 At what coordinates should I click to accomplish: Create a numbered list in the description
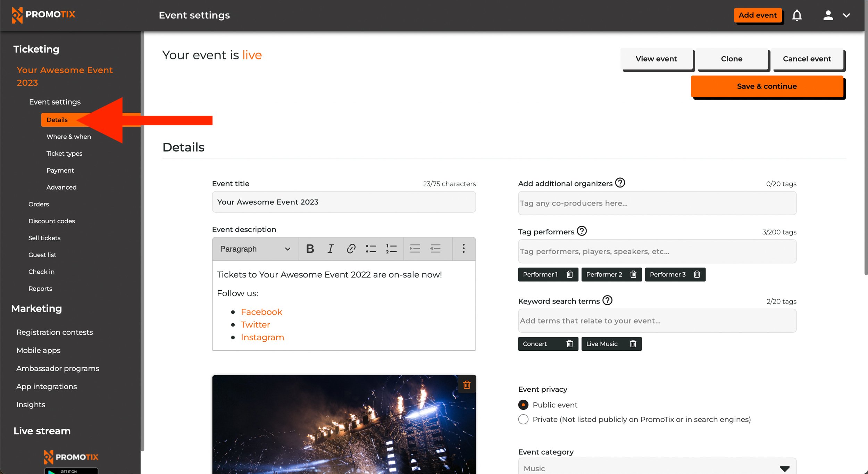pos(391,249)
